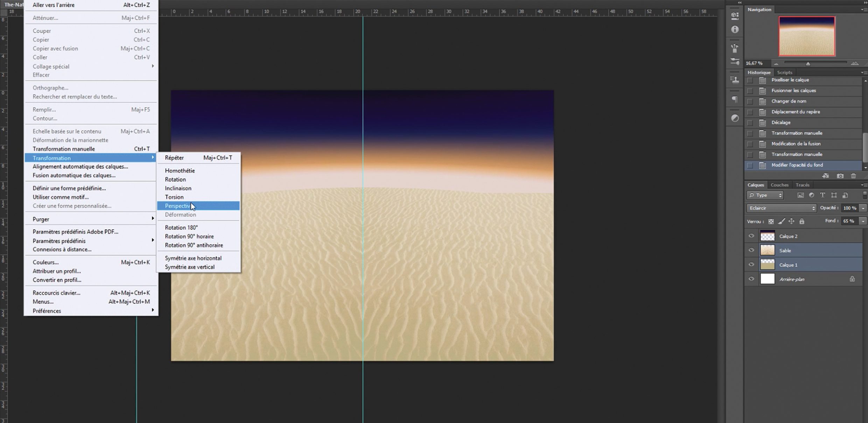The height and width of the screenshot is (423, 868).
Task: Click the Fond value field showing 65 %
Action: click(x=850, y=221)
